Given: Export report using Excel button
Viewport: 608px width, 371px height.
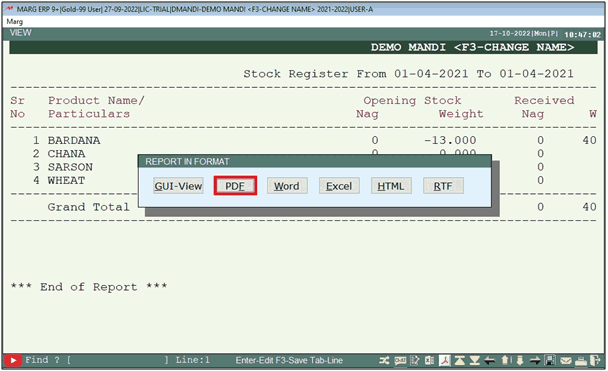Looking at the screenshot, I should click(339, 186).
